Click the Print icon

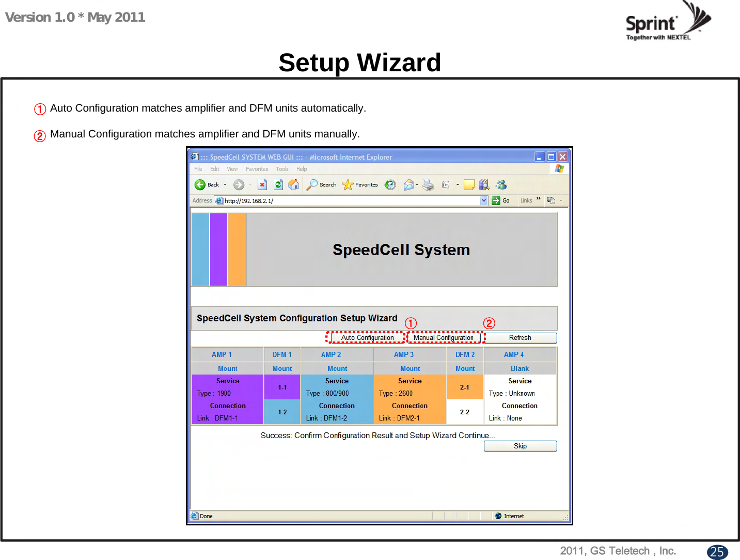428,185
